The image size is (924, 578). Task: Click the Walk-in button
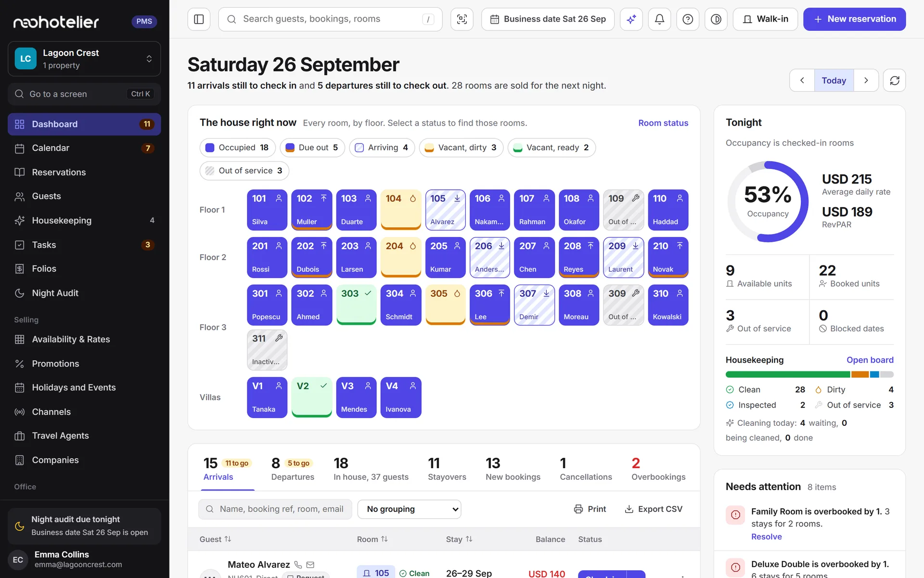coord(765,19)
